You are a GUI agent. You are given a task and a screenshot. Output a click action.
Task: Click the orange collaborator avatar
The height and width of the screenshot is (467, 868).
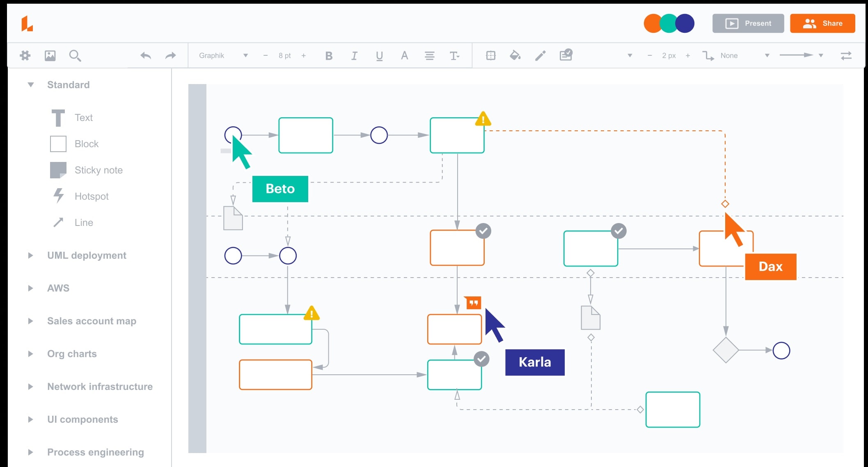point(653,23)
